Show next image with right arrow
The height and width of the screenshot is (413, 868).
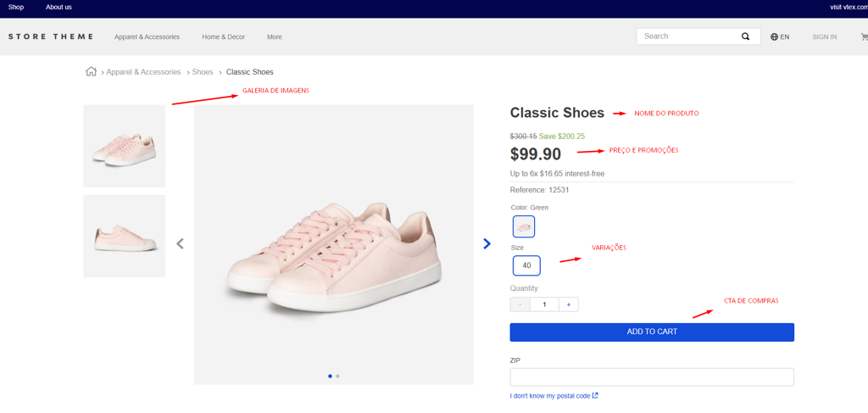point(487,243)
